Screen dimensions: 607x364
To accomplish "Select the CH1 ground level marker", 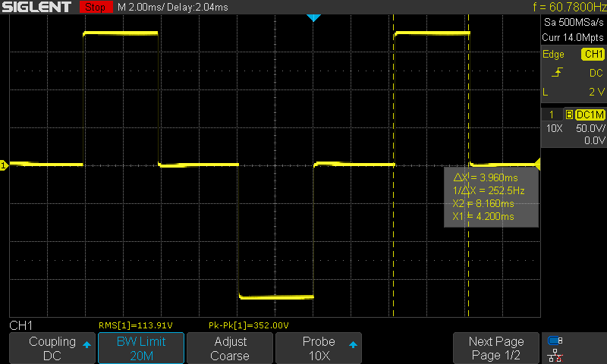I will click(x=4, y=165).
